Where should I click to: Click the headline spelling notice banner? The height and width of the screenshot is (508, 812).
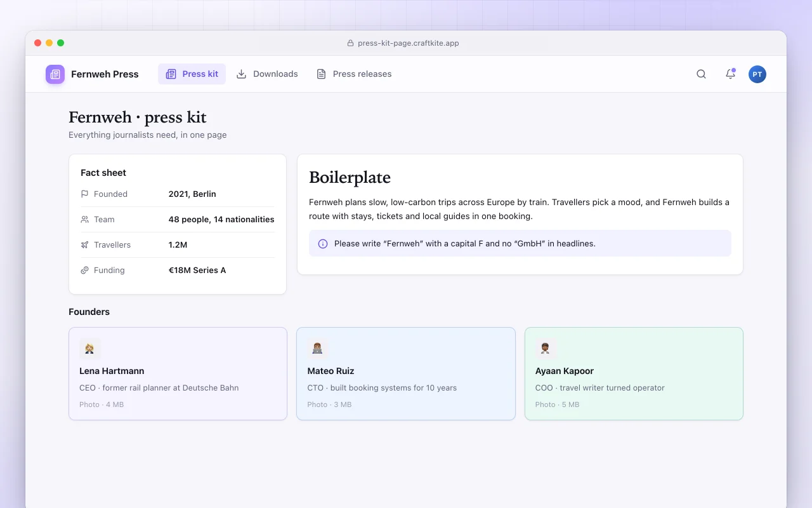tap(520, 243)
